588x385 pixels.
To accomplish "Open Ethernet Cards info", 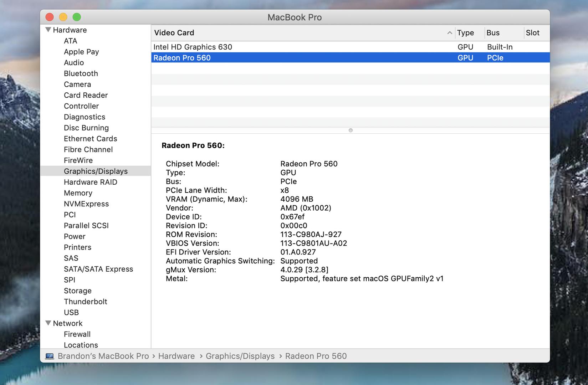I will (x=90, y=139).
